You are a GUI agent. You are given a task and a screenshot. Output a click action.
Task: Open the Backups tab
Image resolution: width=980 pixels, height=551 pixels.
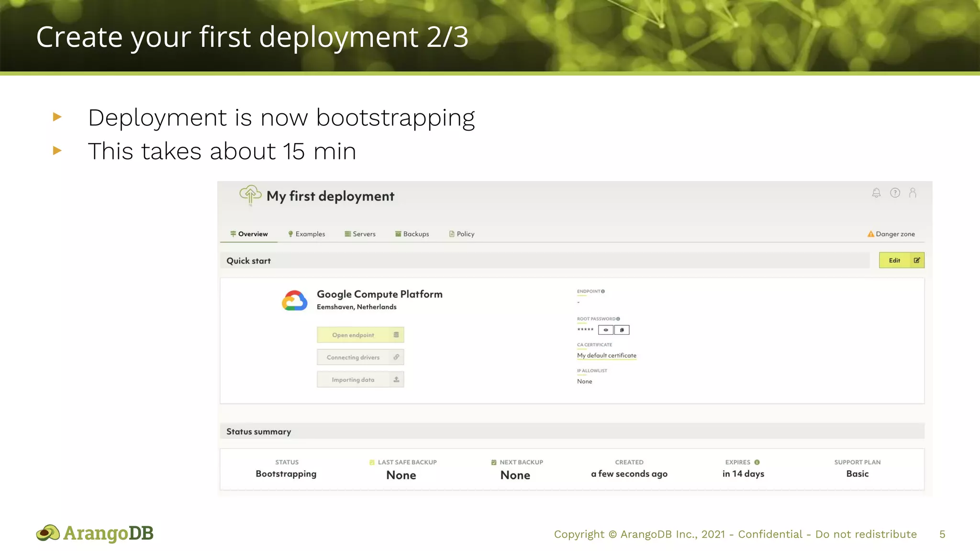412,234
